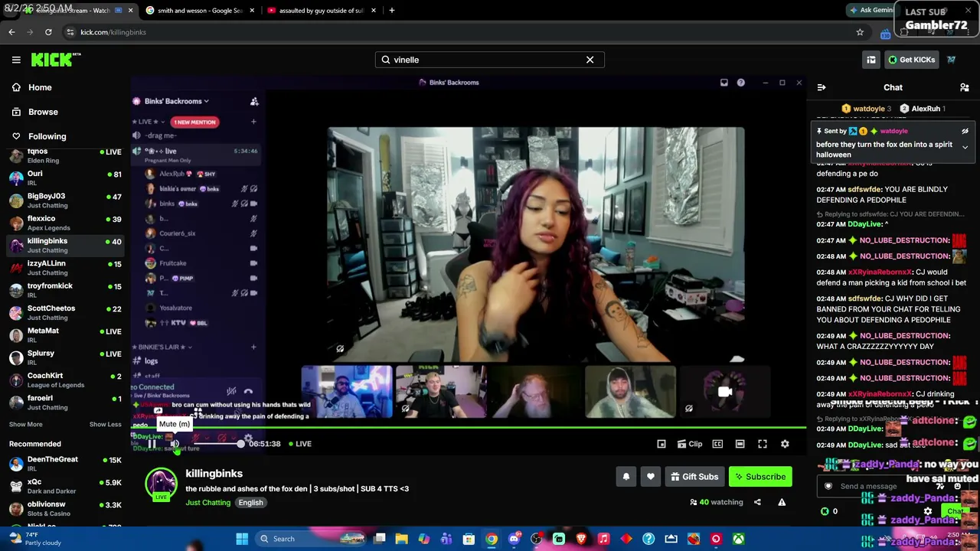Open the killingbinks avatar
The width and height of the screenshot is (980, 551).
click(x=162, y=484)
